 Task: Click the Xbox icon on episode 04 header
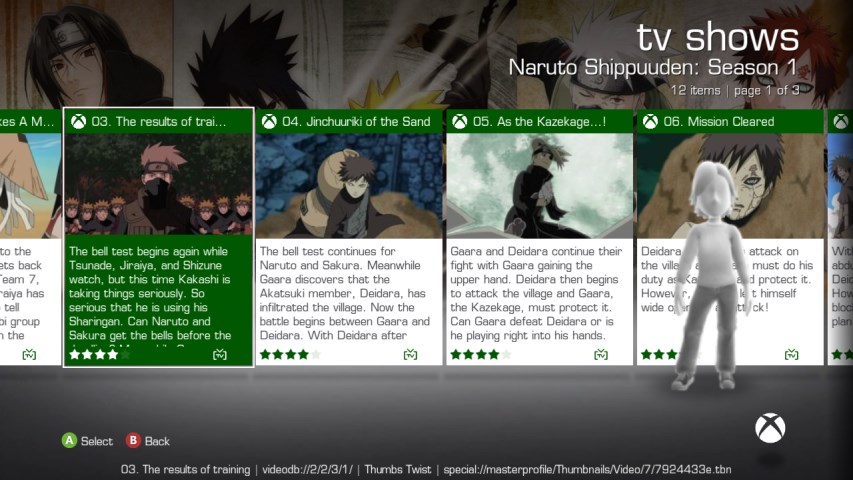pos(269,121)
